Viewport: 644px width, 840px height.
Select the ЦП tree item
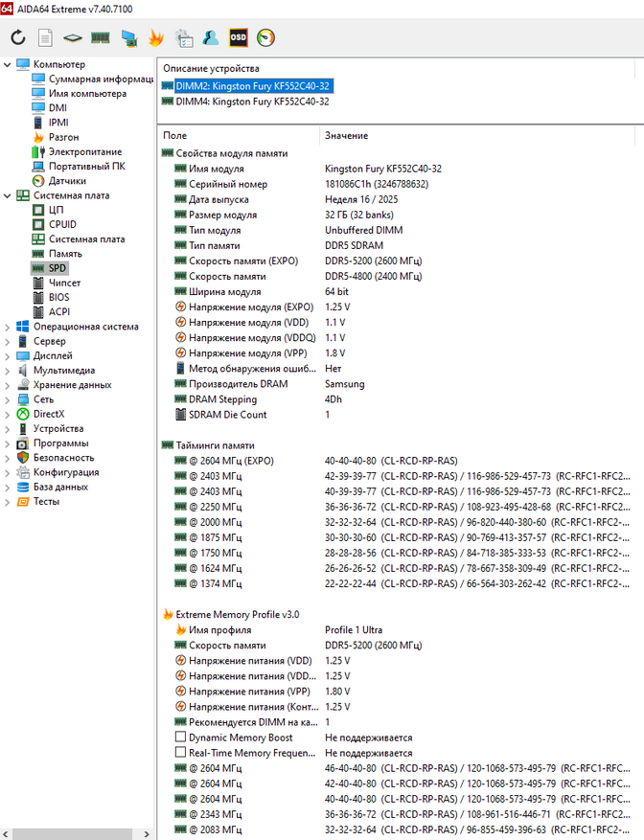point(48,210)
